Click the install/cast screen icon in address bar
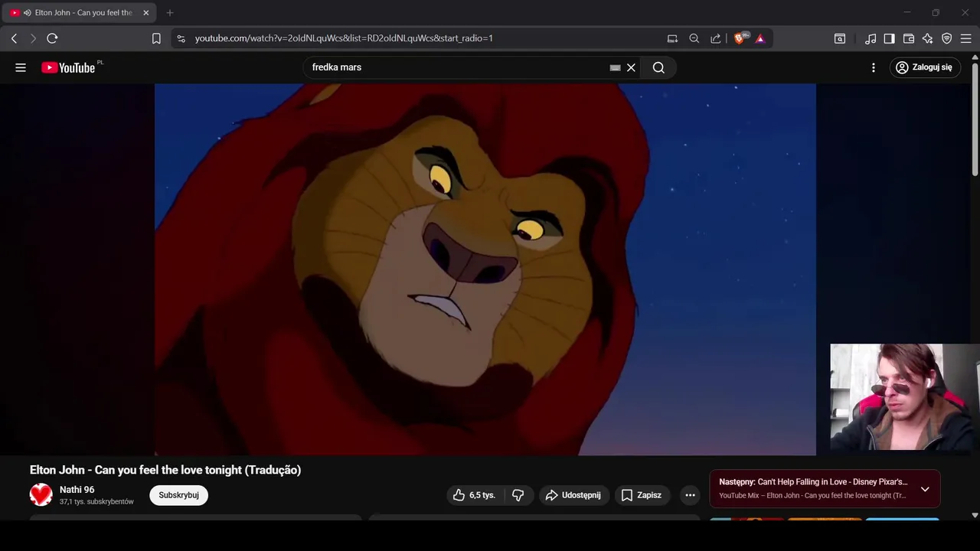 672,38
